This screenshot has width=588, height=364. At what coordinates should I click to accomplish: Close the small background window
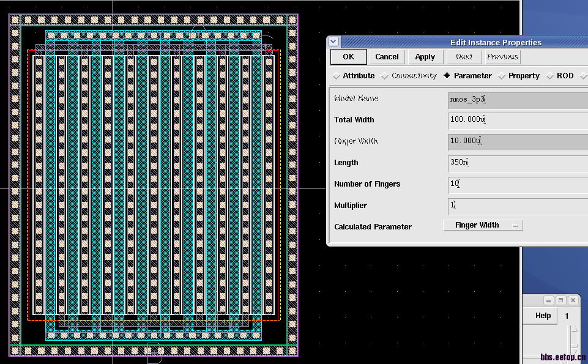(x=573, y=300)
